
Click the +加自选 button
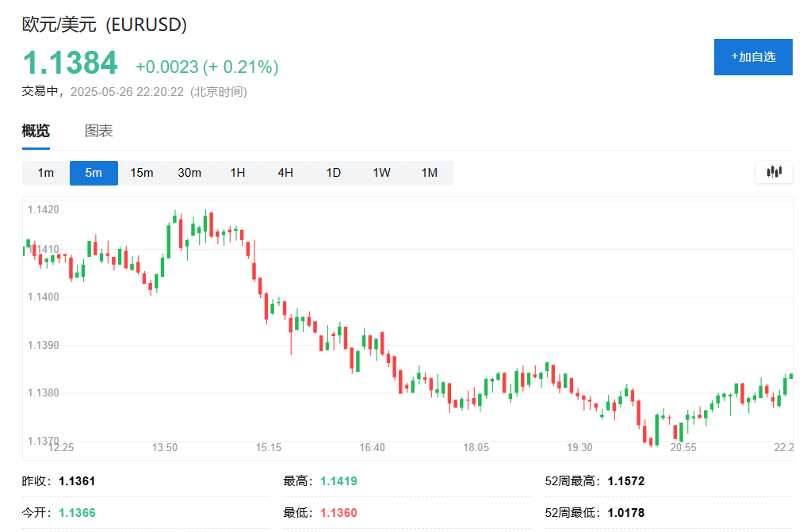pos(753,57)
